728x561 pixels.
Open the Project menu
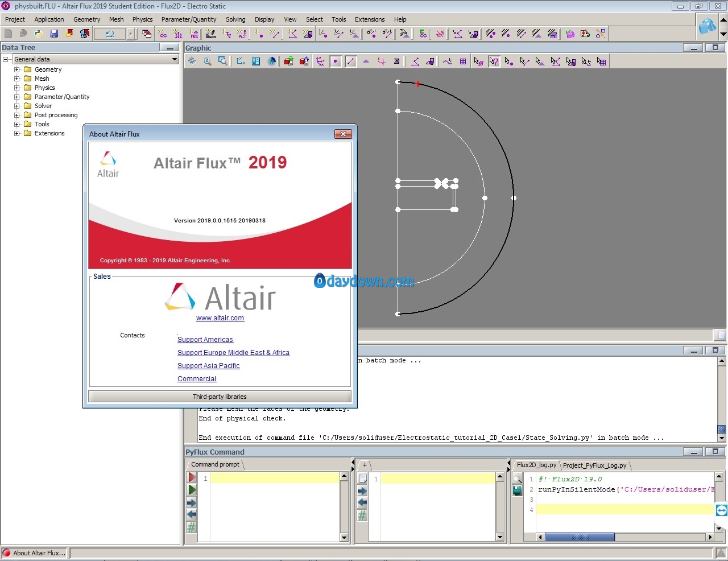pos(15,19)
